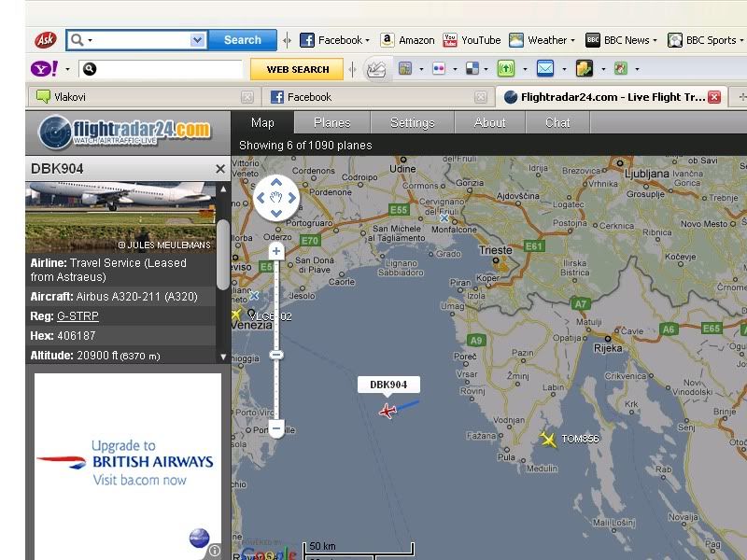Open the YouTube toolbar shortcut
747x560 pixels.
pyautogui.click(x=472, y=40)
